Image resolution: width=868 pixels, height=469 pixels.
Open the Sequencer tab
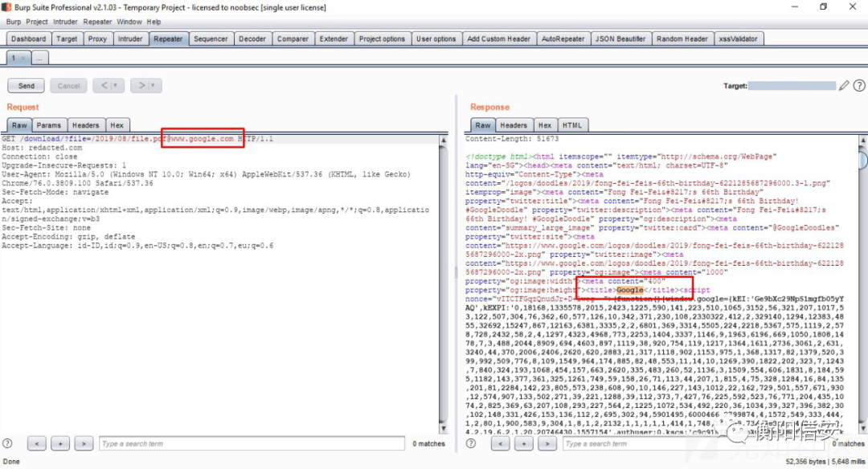[x=211, y=39]
